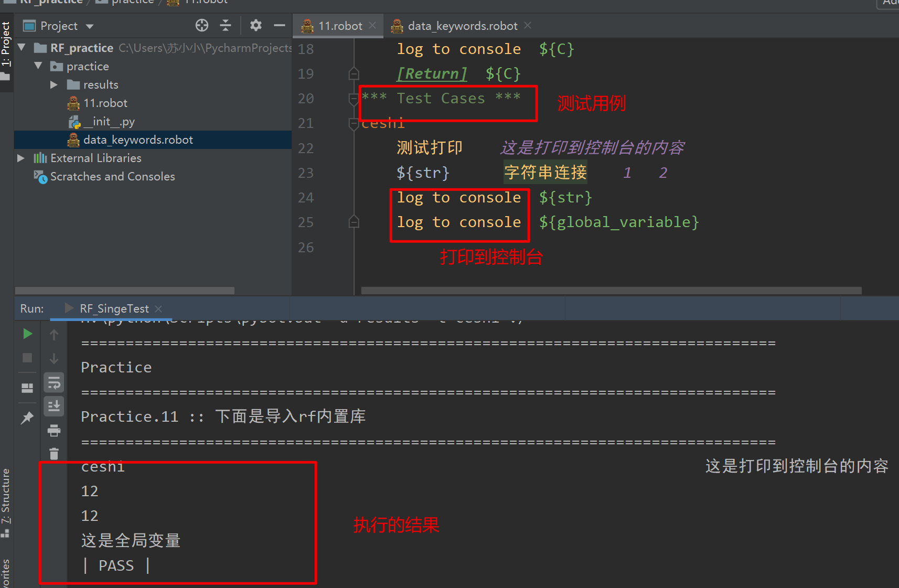The image size is (899, 588).
Task: Open the Project panel settings gear
Action: (255, 25)
